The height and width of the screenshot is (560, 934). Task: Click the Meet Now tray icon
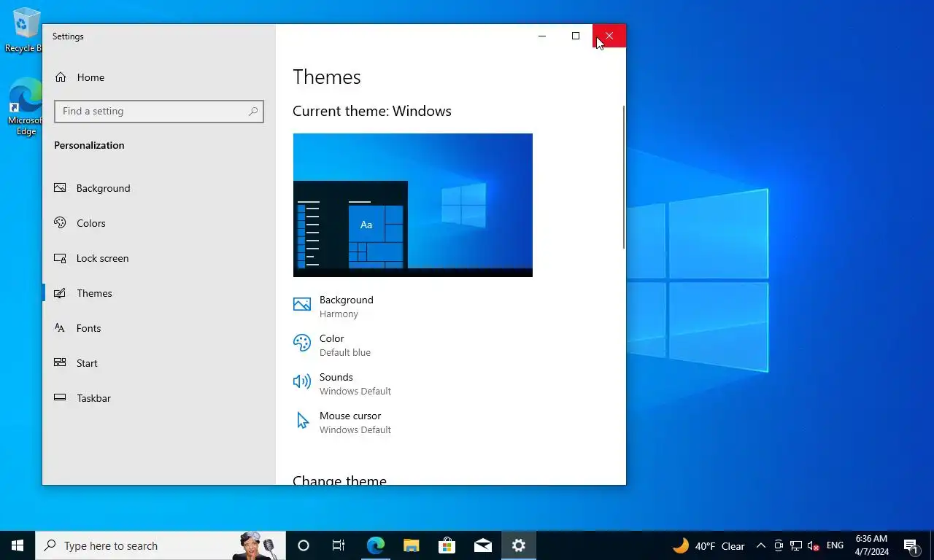779,545
